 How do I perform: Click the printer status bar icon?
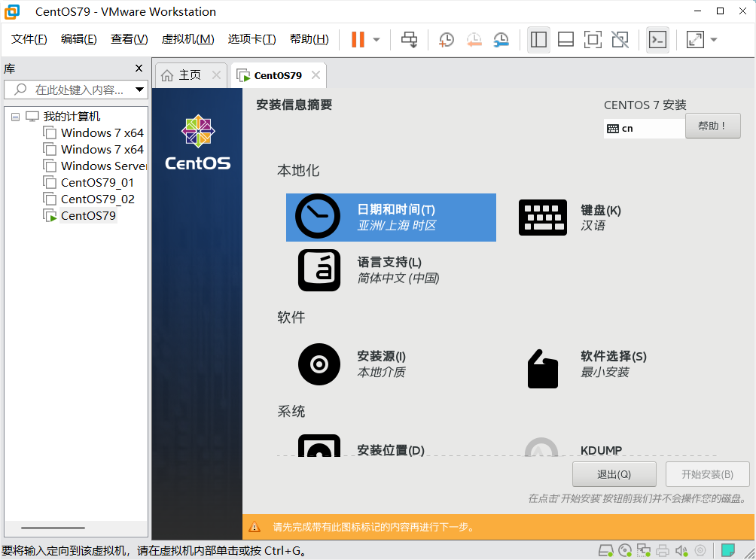coord(663,550)
